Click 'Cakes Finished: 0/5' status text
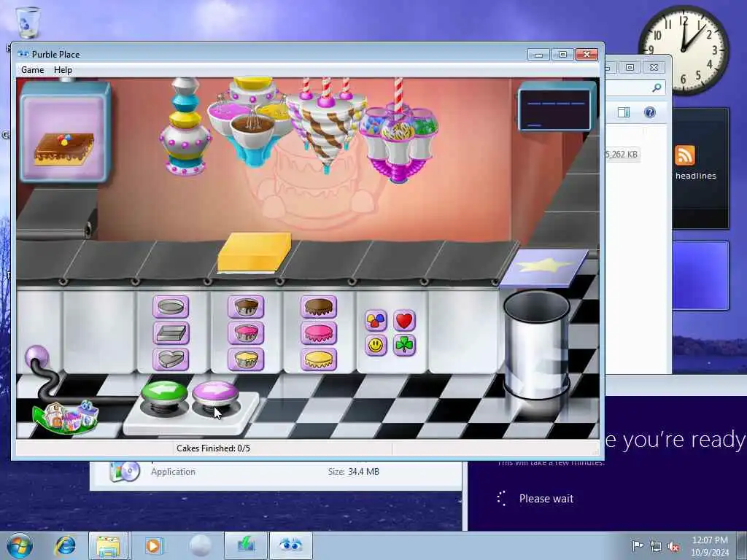Screen dimensions: 747x560 click(214, 448)
